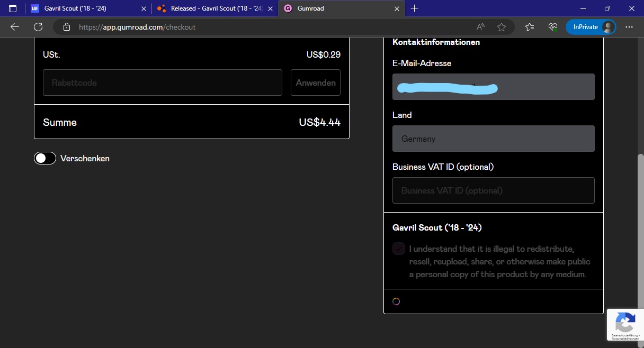Go back using the browser back arrow

[x=15, y=27]
